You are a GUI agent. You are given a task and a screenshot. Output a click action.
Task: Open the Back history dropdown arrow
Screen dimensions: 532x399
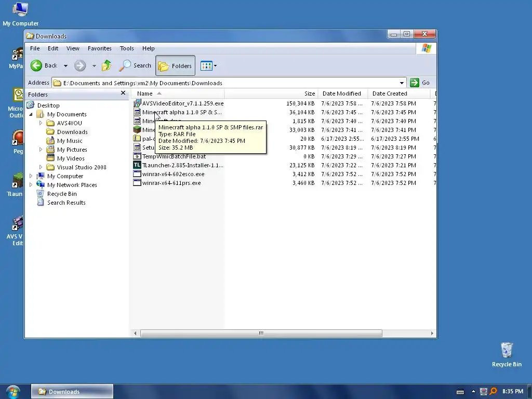[x=65, y=66]
